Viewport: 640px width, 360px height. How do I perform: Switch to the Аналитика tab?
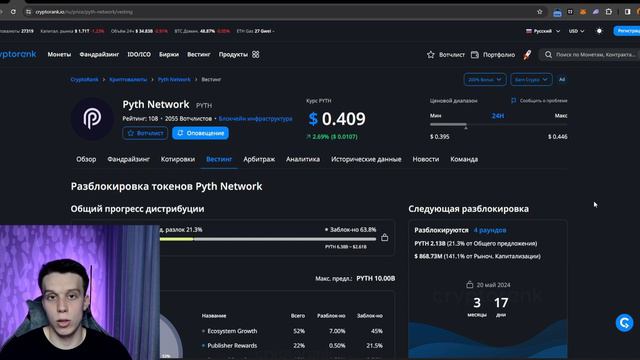coord(303,159)
